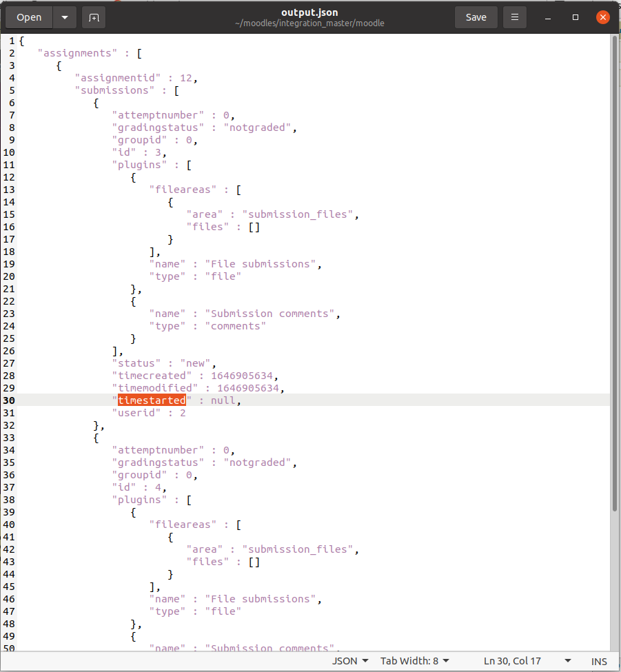Screen dimensions: 621x672
Task: Click "plugins" key on line 11
Action: pos(139,165)
